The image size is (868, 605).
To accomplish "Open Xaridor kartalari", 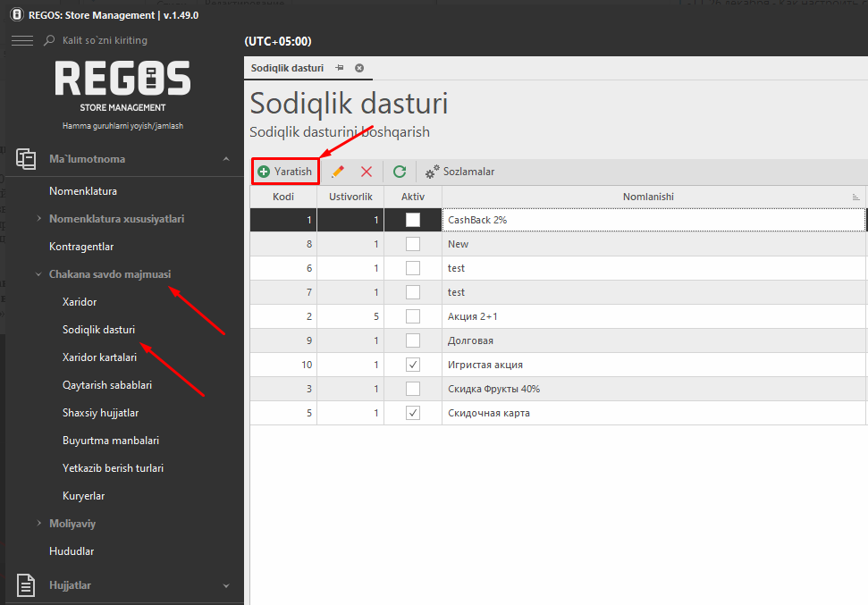I will (x=99, y=357).
